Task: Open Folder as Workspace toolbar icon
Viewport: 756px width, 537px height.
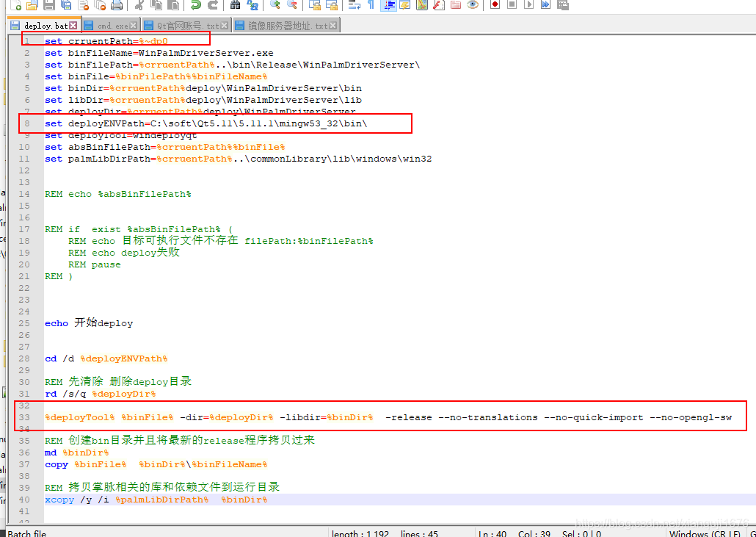Action: click(x=456, y=5)
